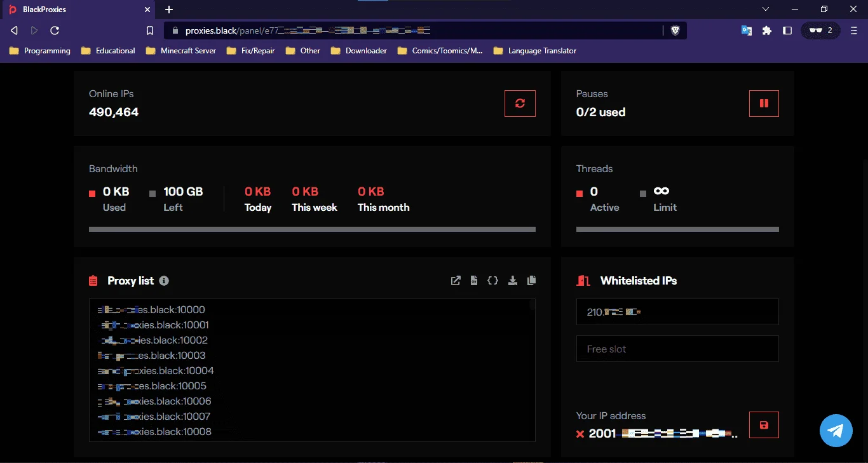Show Proxy list info tooltip icon
The width and height of the screenshot is (868, 463).
(x=164, y=281)
